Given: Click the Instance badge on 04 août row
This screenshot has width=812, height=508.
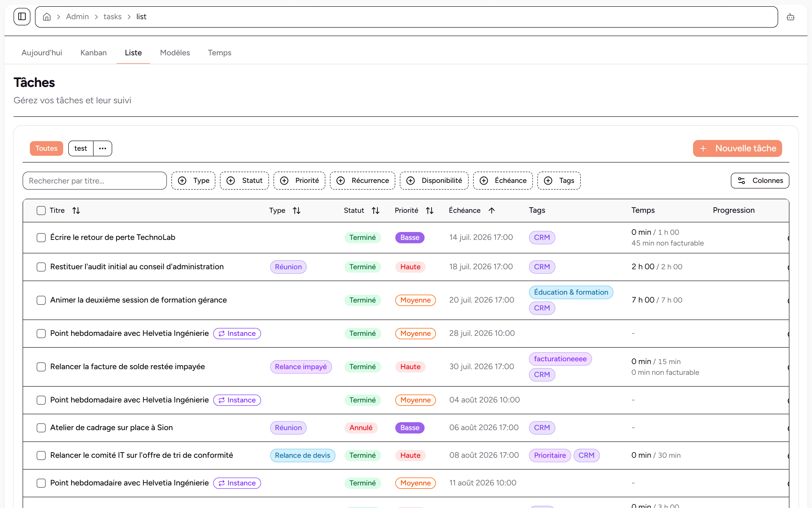Looking at the screenshot, I should tap(237, 400).
